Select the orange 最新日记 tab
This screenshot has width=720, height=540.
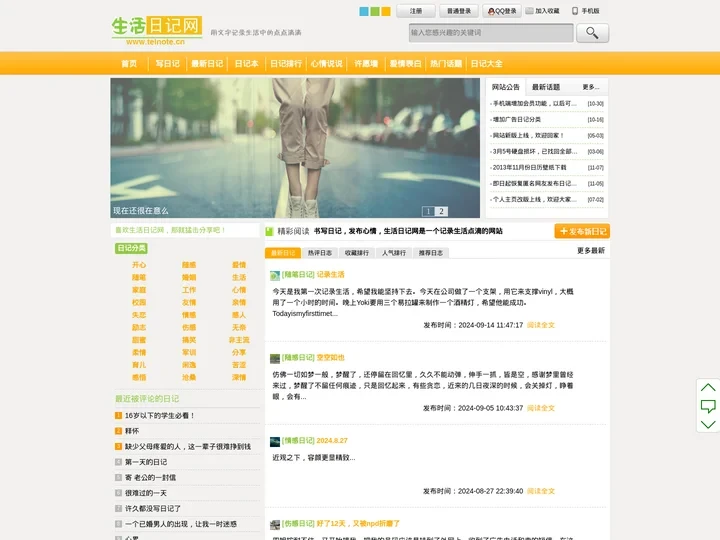283,253
